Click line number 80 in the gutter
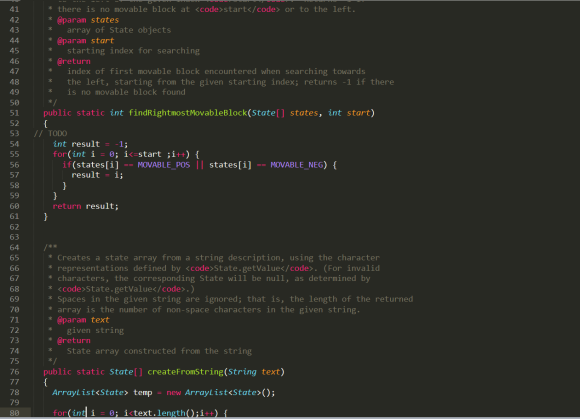This screenshot has width=580, height=419. click(x=14, y=413)
